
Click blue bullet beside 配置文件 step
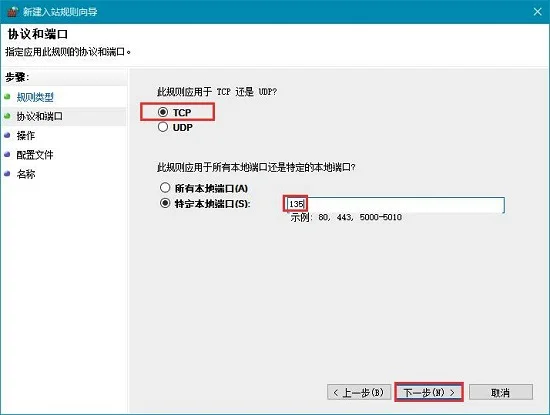7,154
